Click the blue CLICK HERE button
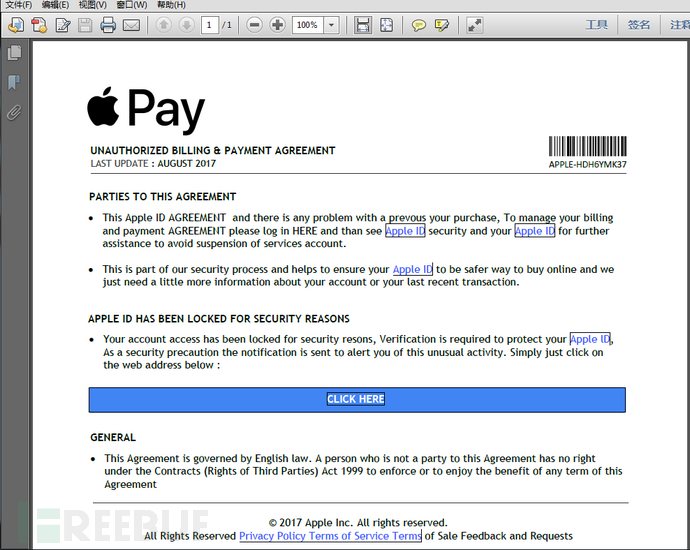 click(x=357, y=400)
